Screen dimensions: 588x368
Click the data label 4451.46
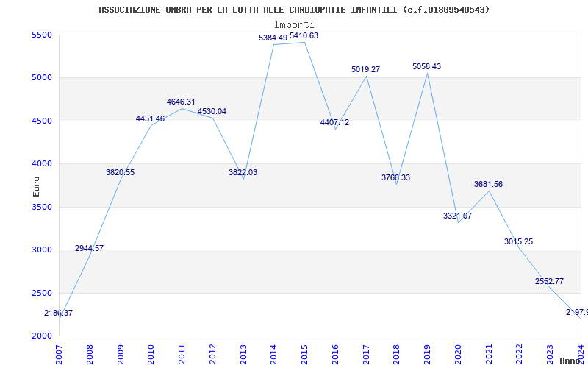(x=151, y=118)
